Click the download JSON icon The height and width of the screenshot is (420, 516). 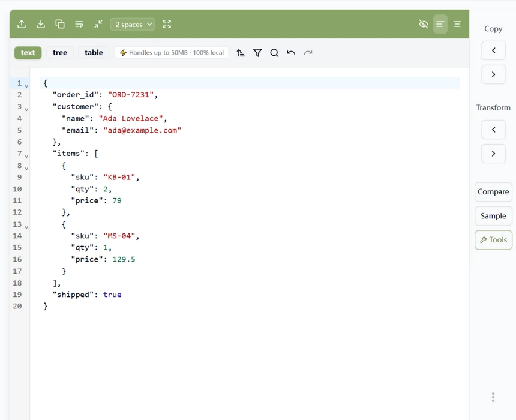tap(41, 24)
